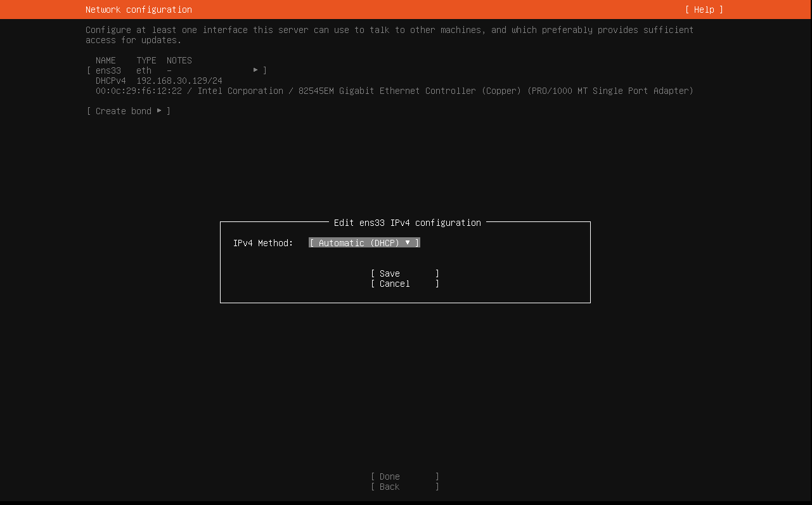Click the eth type of ens33
Viewport: 812px width, 505px height.
click(x=144, y=70)
